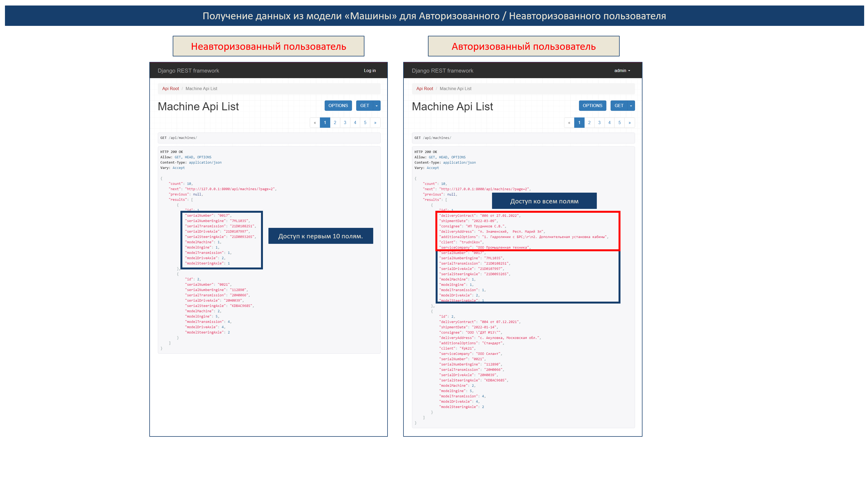Select page 2 in the left panel pagination
Viewport: 868px width, 486px height.
[335, 122]
